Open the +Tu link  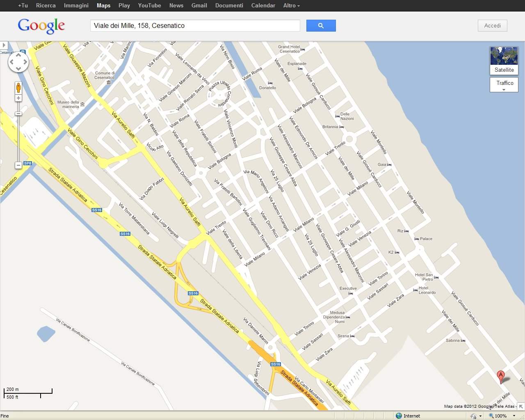23,5
